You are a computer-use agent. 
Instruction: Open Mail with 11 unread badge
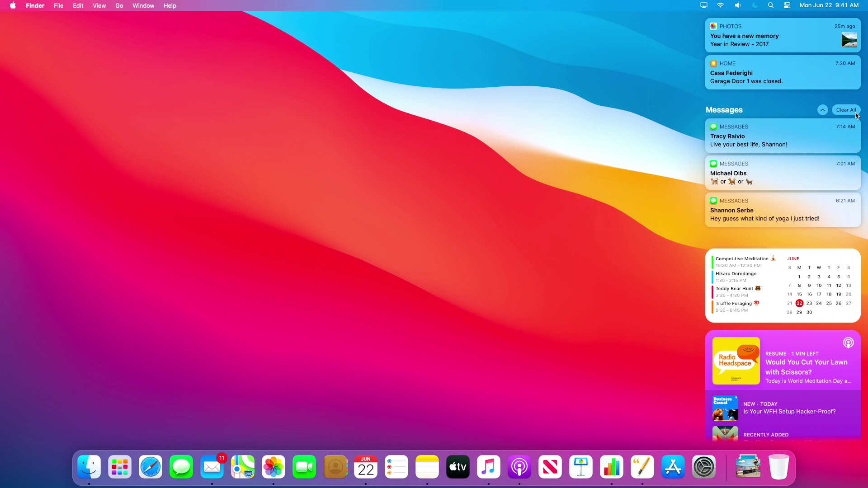pos(212,467)
